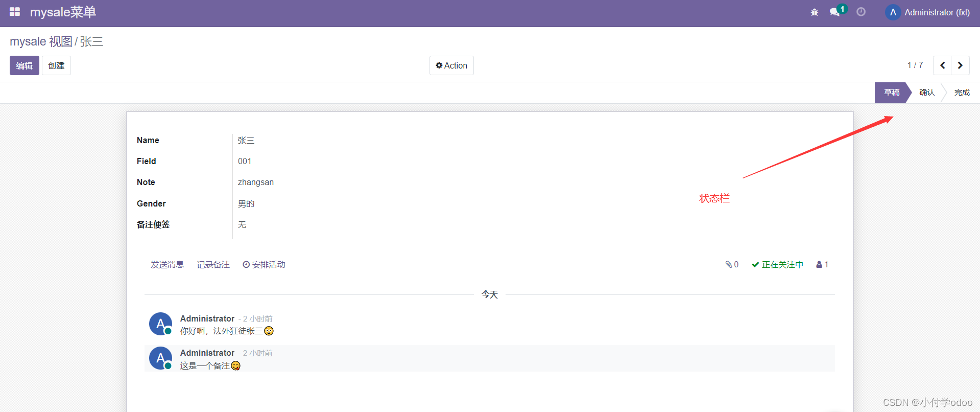Click the 今天 date separator label
This screenshot has height=412, width=980.
click(x=490, y=294)
